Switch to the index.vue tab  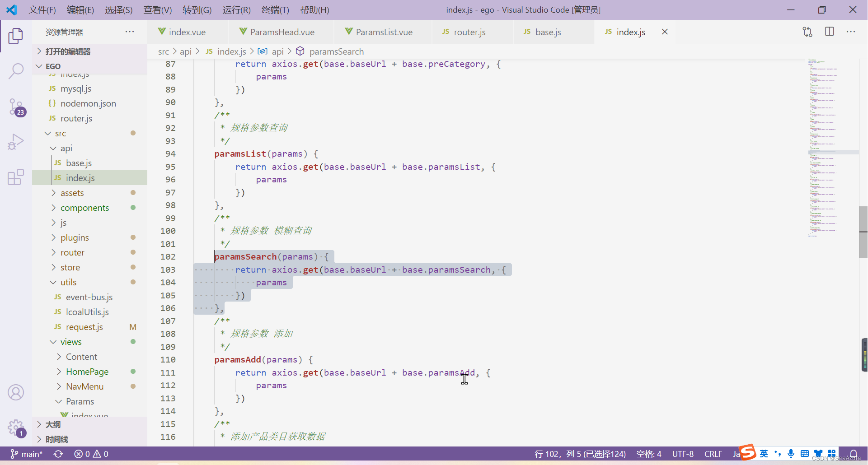coord(187,32)
